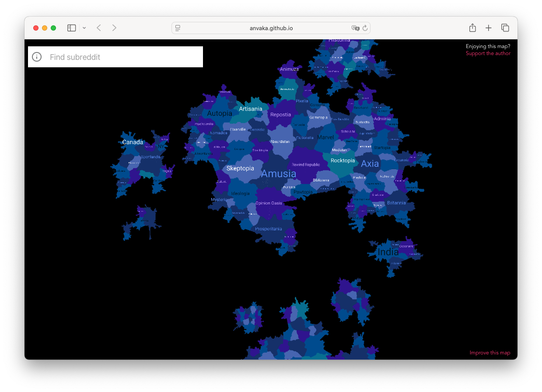Image resolution: width=542 pixels, height=392 pixels.
Task: Select the India region on map
Action: (x=388, y=252)
